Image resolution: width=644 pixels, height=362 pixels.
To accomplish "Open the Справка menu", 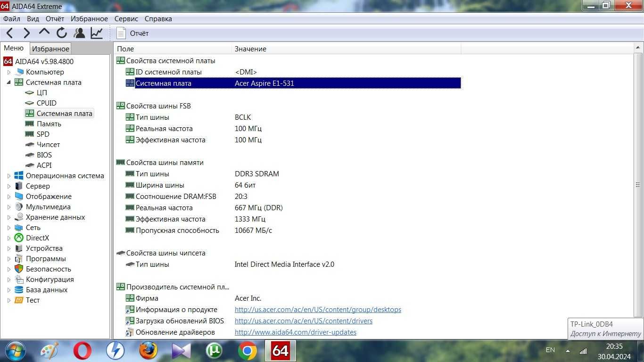I will (x=158, y=19).
